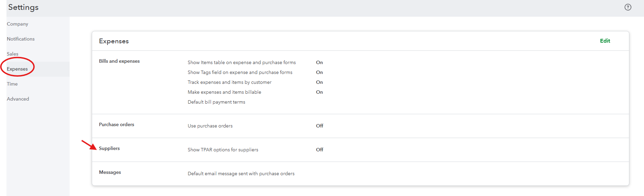Viewport: 644px width, 196px height.
Task: Toggle Show Tags field setting
Action: [x=240, y=72]
